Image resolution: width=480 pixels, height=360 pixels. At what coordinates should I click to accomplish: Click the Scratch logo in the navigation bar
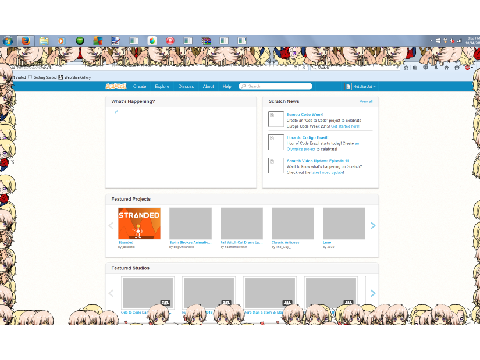click(x=116, y=86)
